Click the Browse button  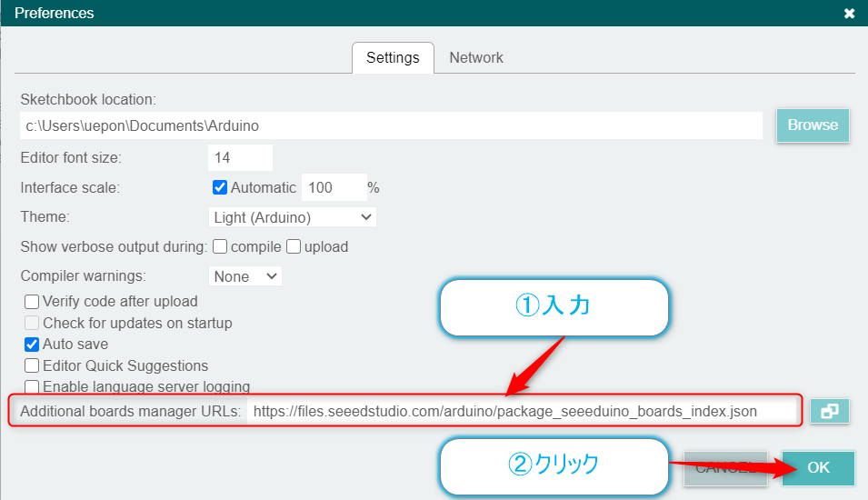click(x=813, y=125)
